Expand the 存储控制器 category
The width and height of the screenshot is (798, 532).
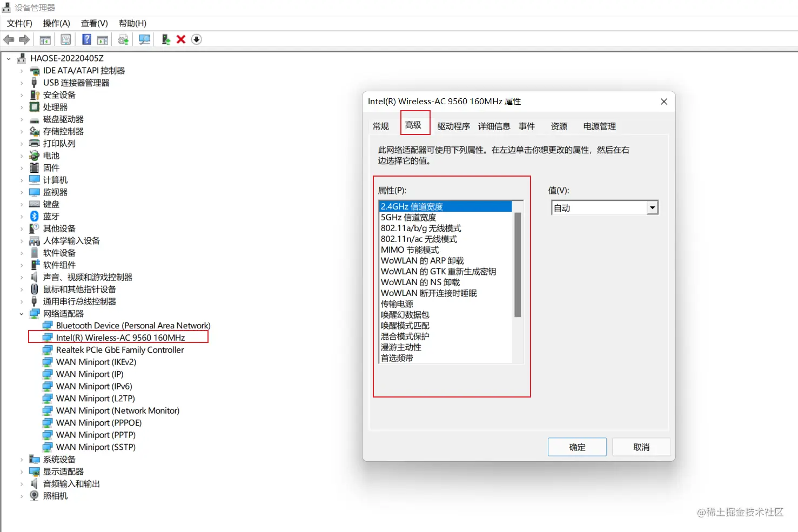pyautogui.click(x=22, y=131)
